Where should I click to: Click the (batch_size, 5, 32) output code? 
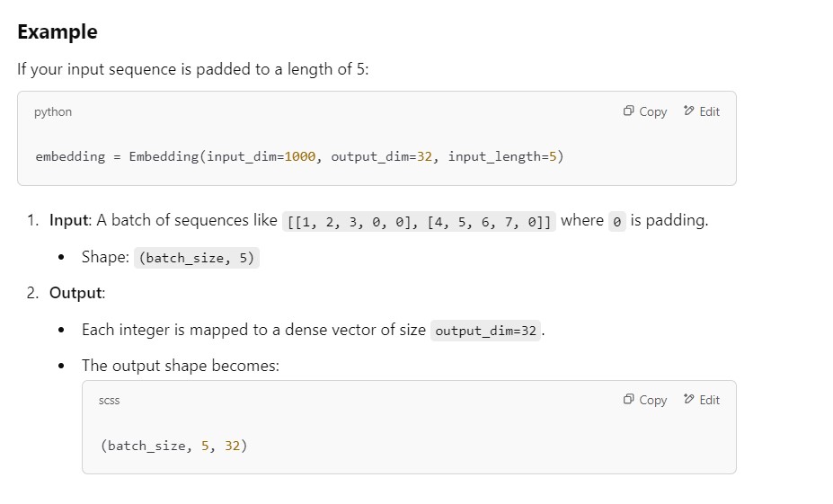tap(173, 445)
